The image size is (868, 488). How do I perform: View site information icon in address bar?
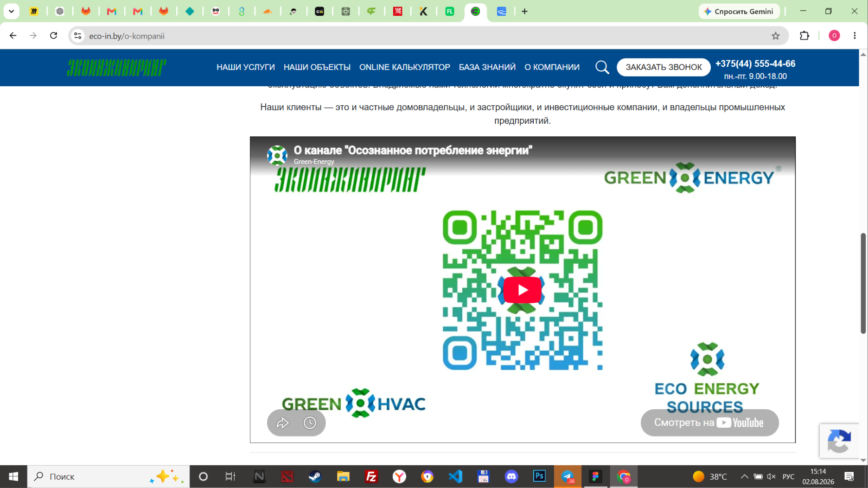(x=78, y=36)
